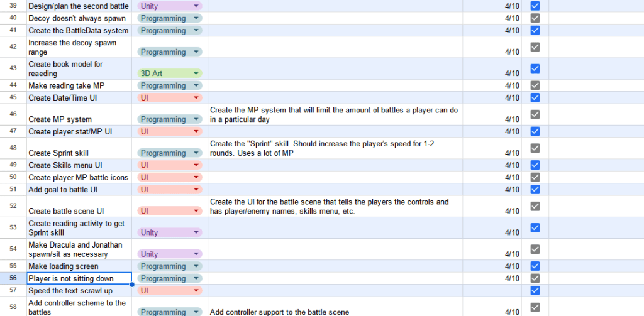Select row header 52
The height and width of the screenshot is (316, 644).
coord(13,206)
